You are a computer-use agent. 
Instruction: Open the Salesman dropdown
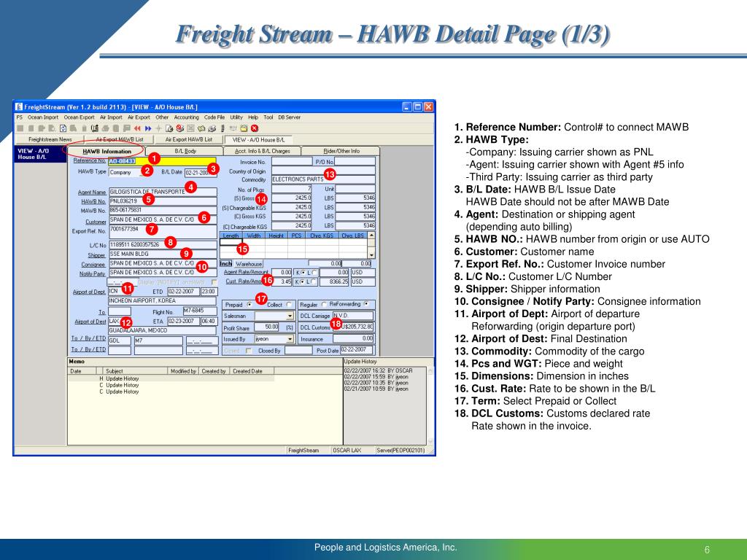[x=290, y=316]
